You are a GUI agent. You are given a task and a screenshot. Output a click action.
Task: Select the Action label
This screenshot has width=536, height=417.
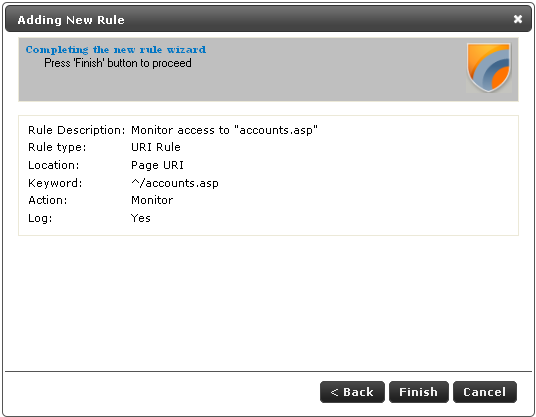[48, 200]
